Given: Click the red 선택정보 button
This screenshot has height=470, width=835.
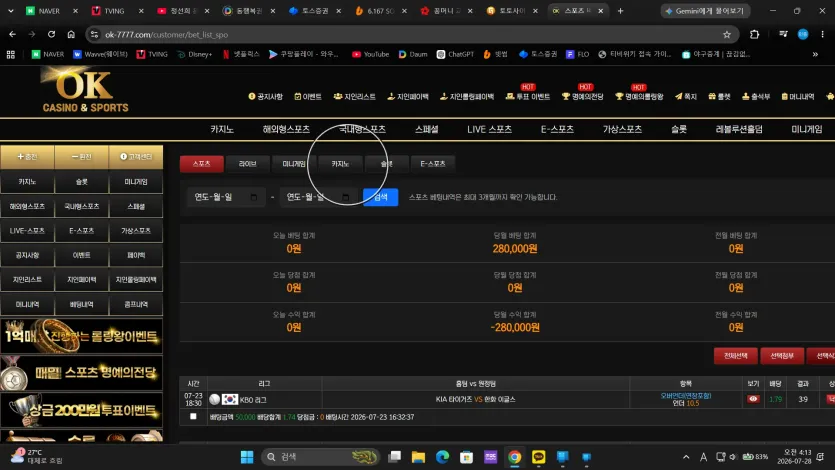Looking at the screenshot, I should [782, 356].
